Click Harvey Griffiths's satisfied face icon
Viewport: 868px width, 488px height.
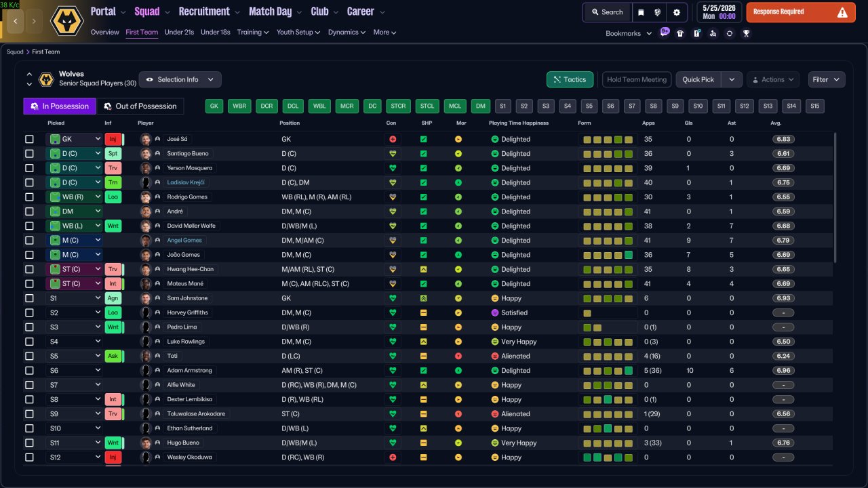[495, 312]
